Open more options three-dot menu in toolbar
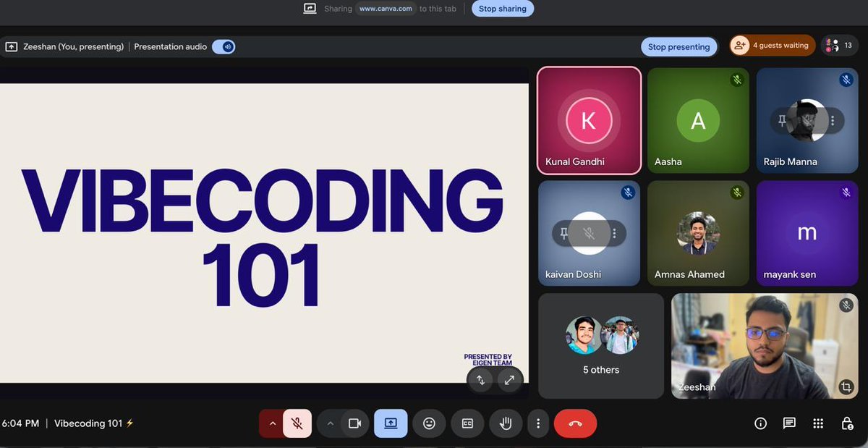The height and width of the screenshot is (448, 868). click(537, 423)
